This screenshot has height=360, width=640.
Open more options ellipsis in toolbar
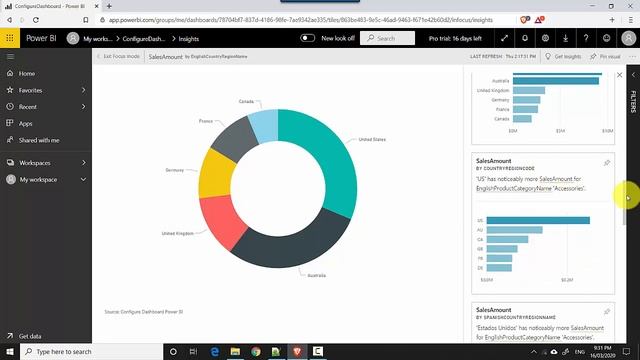point(632,56)
